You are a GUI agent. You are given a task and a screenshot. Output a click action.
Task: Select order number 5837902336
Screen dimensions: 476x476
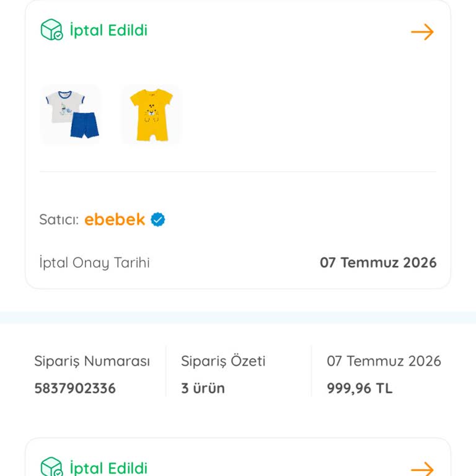tap(75, 388)
